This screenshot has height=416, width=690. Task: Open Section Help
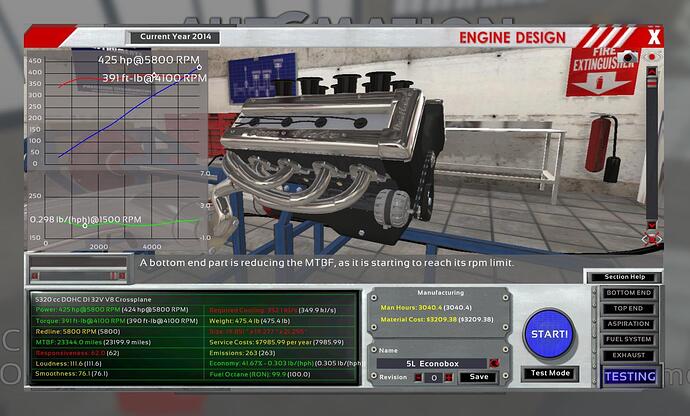(624, 277)
